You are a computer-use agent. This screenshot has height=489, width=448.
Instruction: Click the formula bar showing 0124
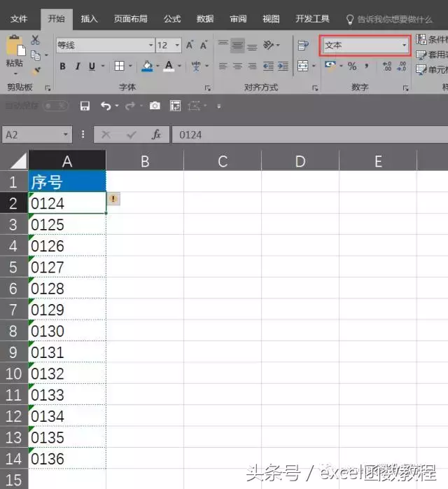(310, 135)
